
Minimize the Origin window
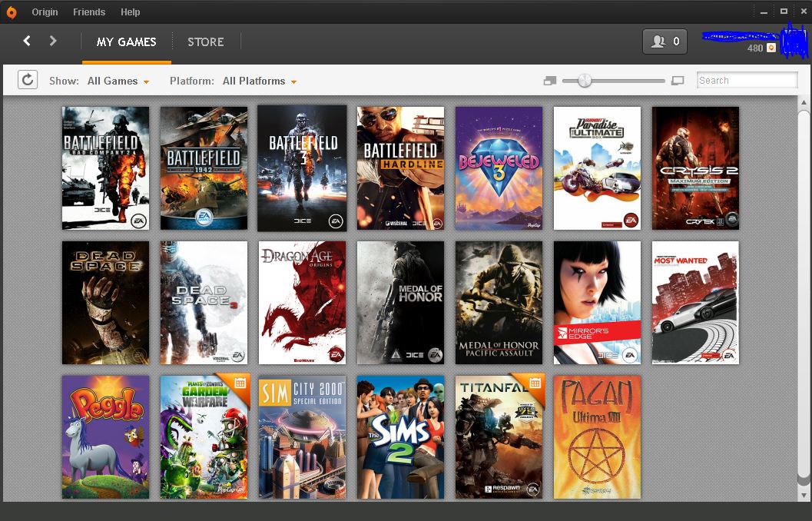[x=764, y=12]
